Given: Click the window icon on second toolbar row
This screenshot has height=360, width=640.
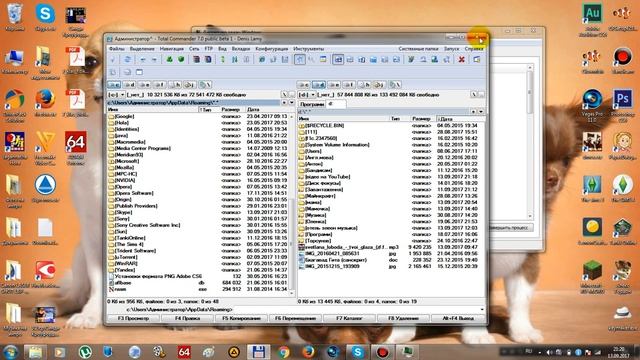Looking at the screenshot, I should (x=139, y=72).
